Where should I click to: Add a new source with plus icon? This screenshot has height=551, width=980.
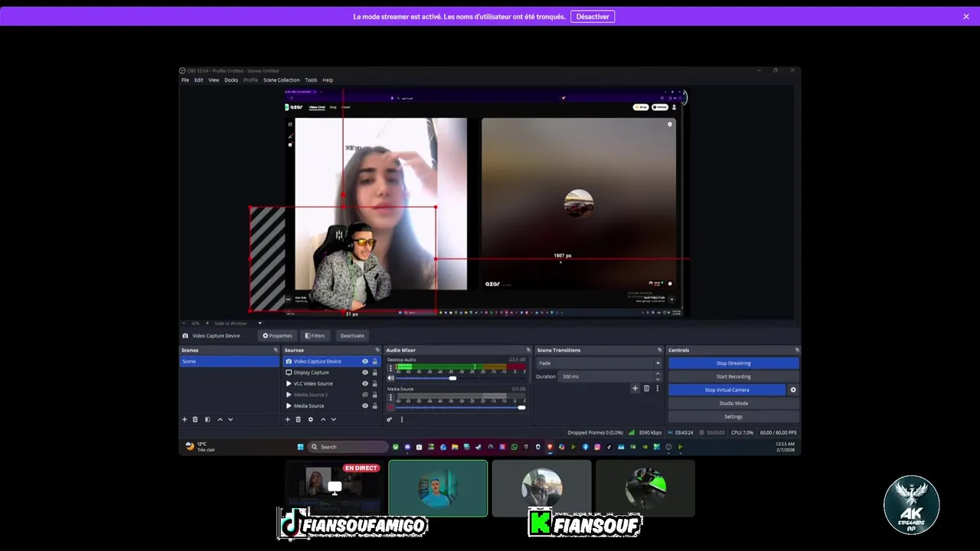pyautogui.click(x=288, y=419)
